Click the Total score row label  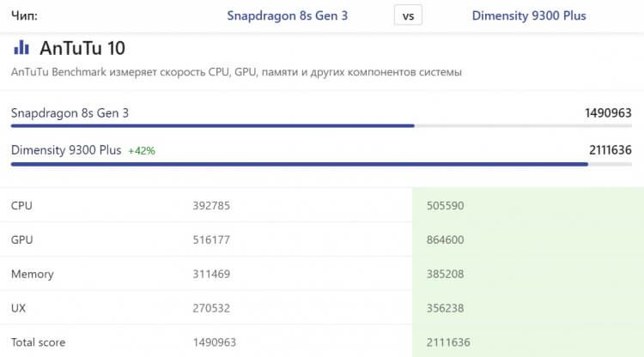click(38, 342)
